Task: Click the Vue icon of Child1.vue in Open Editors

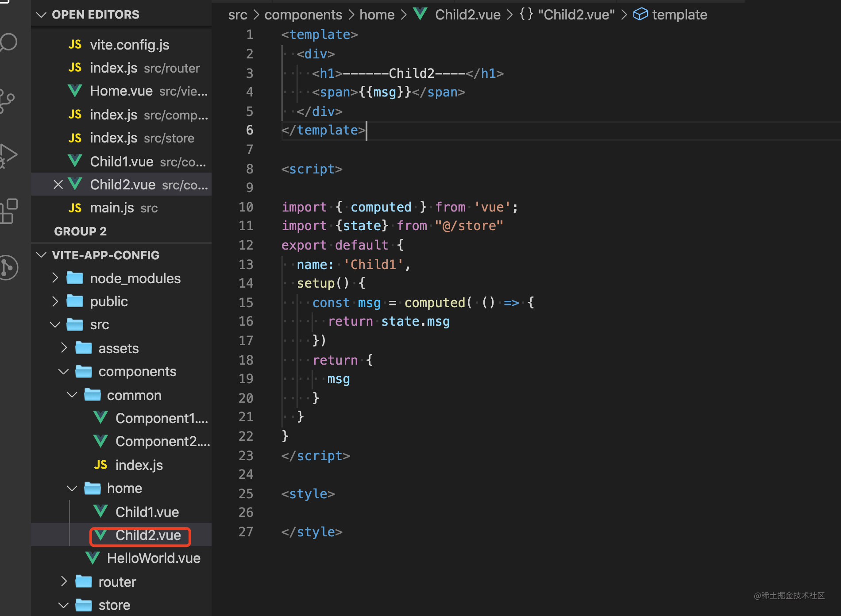Action: 75,161
